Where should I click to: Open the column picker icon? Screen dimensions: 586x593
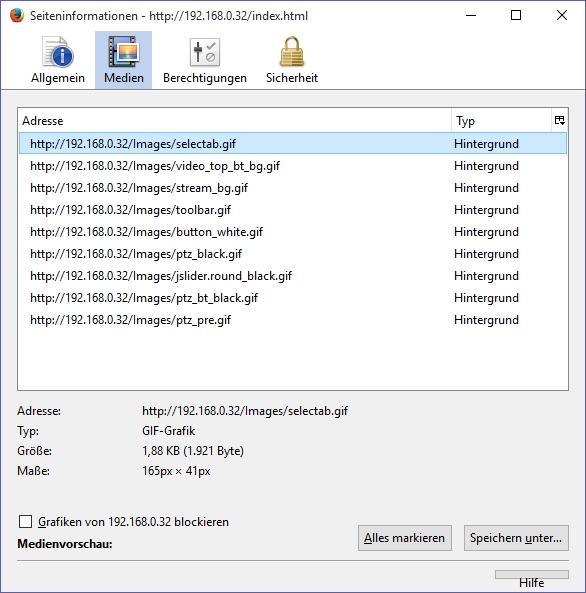point(560,121)
